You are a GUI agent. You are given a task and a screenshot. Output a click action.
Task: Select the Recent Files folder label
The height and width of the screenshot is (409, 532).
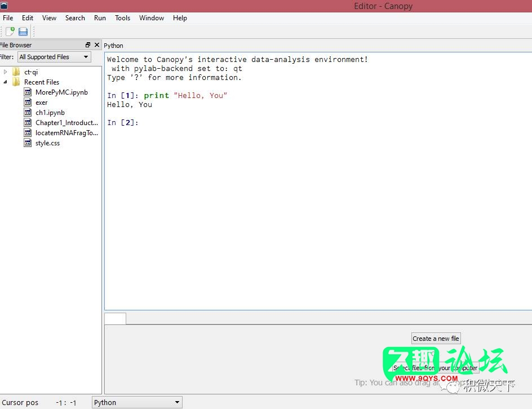pyautogui.click(x=41, y=82)
